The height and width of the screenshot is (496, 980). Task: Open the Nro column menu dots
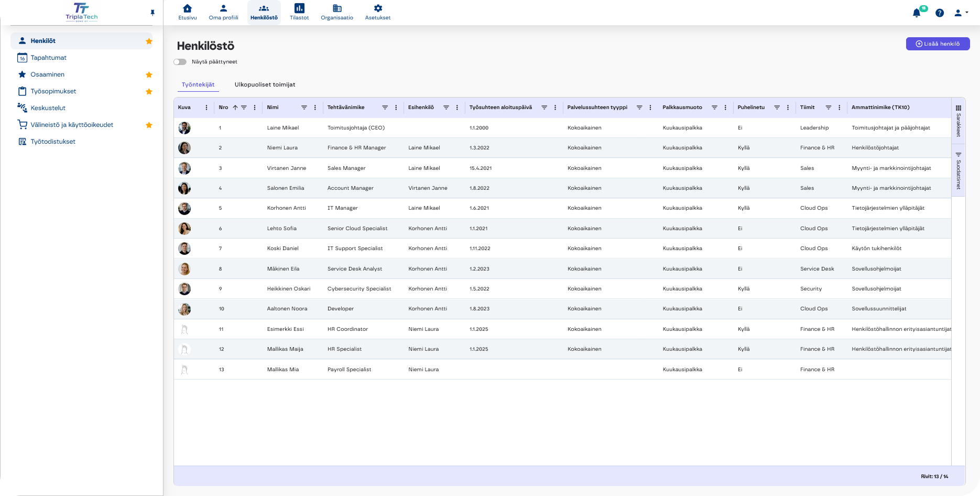pyautogui.click(x=255, y=107)
